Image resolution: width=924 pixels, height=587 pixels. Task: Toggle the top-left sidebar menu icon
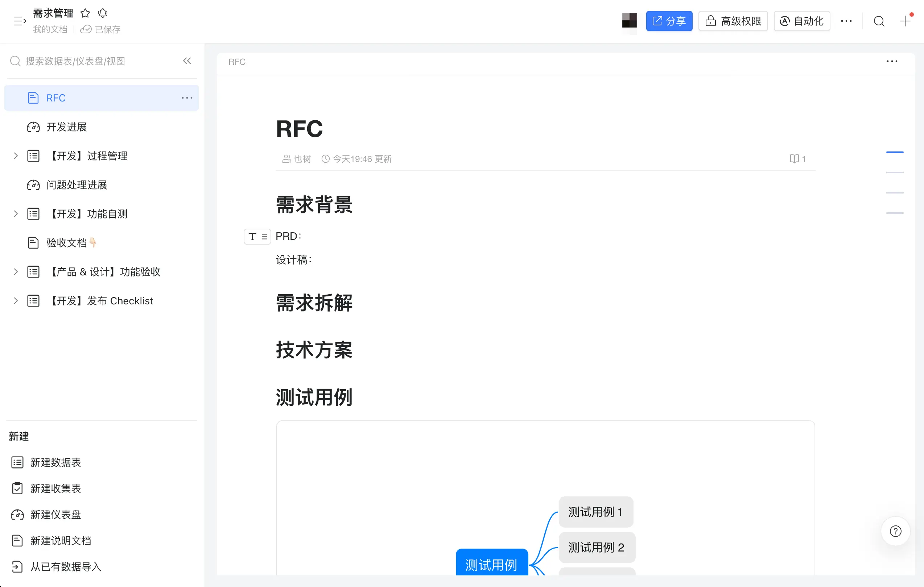[20, 21]
